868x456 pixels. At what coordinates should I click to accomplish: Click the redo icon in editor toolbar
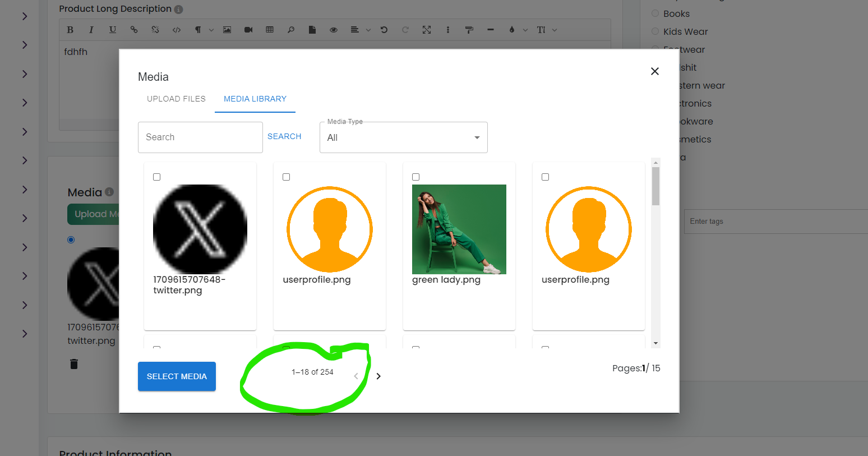[405, 30]
